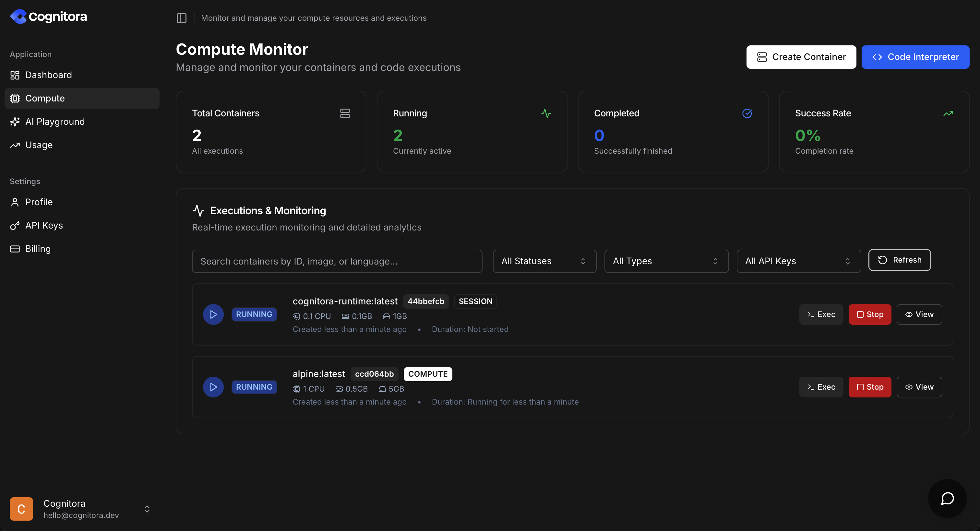Image resolution: width=980 pixels, height=531 pixels.
Task: Click play icon for cognitora-runtime container
Action: pyautogui.click(x=213, y=314)
